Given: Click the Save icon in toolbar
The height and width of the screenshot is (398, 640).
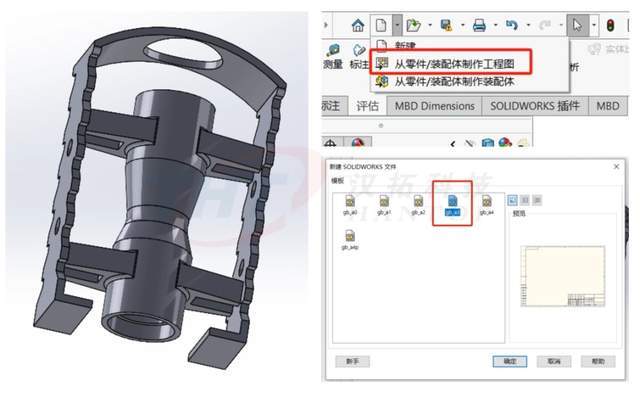Looking at the screenshot, I should (x=447, y=25).
